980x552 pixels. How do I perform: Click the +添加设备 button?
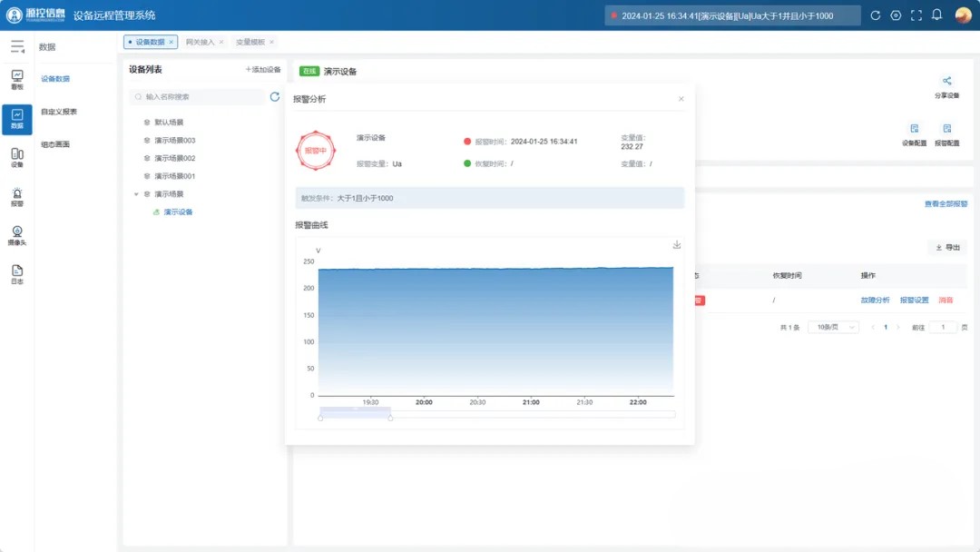coord(263,69)
